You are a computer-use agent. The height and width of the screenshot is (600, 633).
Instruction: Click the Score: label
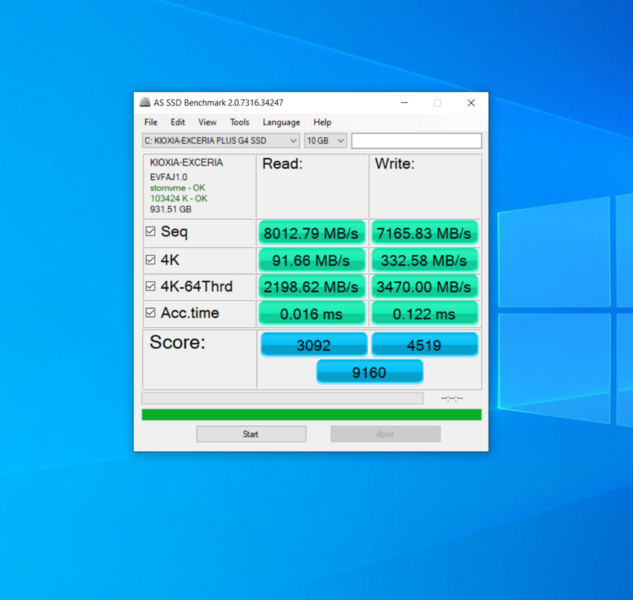point(178,342)
